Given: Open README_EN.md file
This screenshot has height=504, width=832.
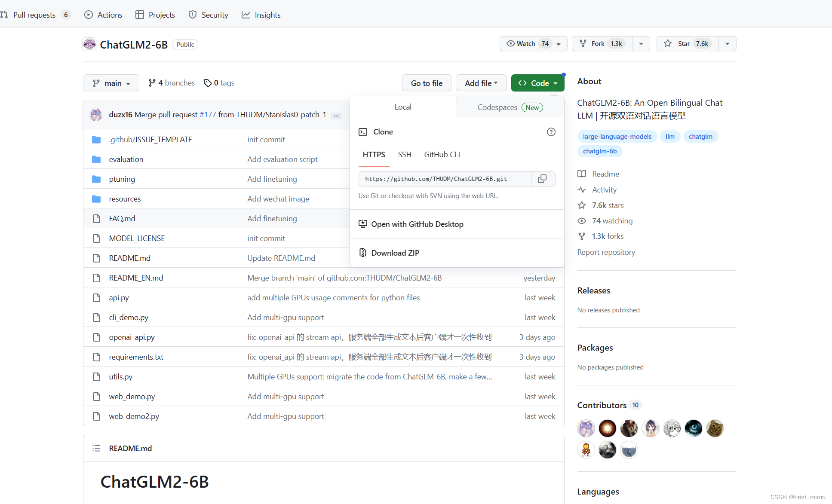Looking at the screenshot, I should 136,278.
